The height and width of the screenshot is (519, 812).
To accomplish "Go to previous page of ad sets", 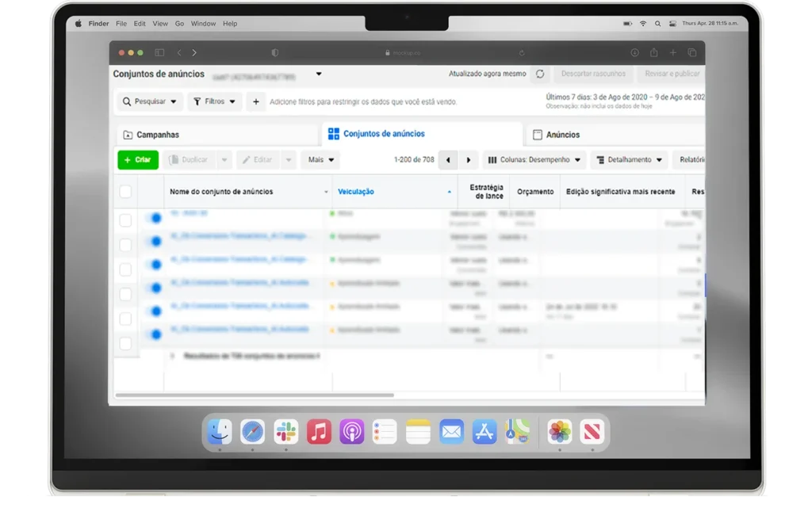I will pos(449,160).
